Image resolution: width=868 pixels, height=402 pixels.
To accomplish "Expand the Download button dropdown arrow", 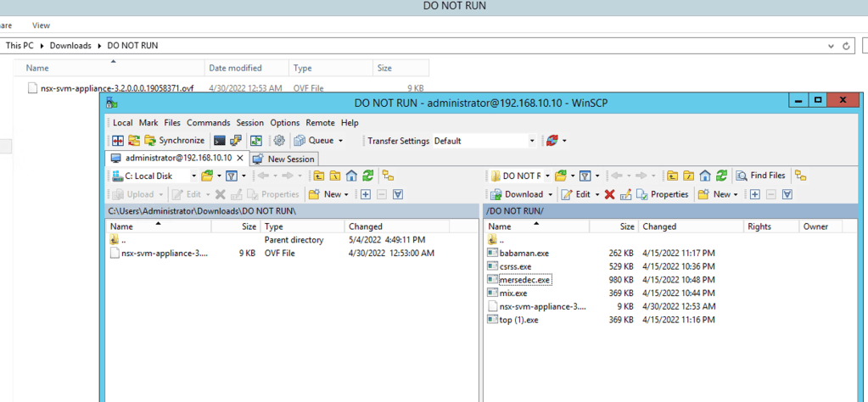I will pyautogui.click(x=550, y=194).
